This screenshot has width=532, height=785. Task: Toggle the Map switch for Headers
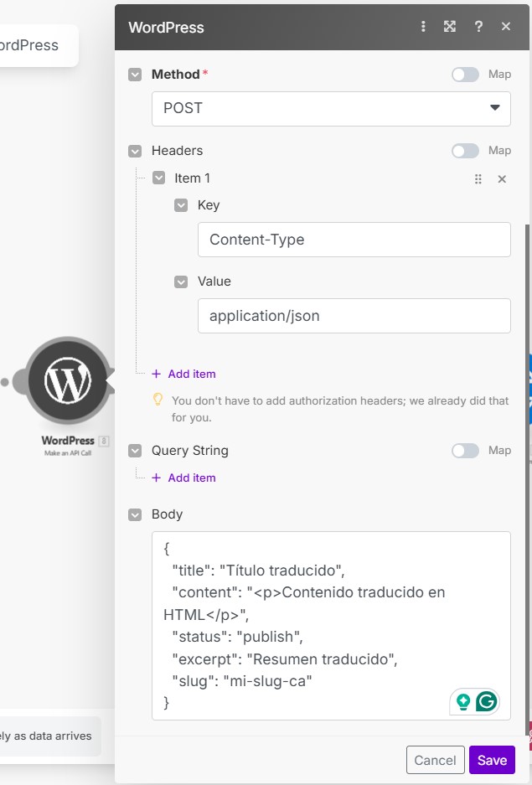[465, 151]
